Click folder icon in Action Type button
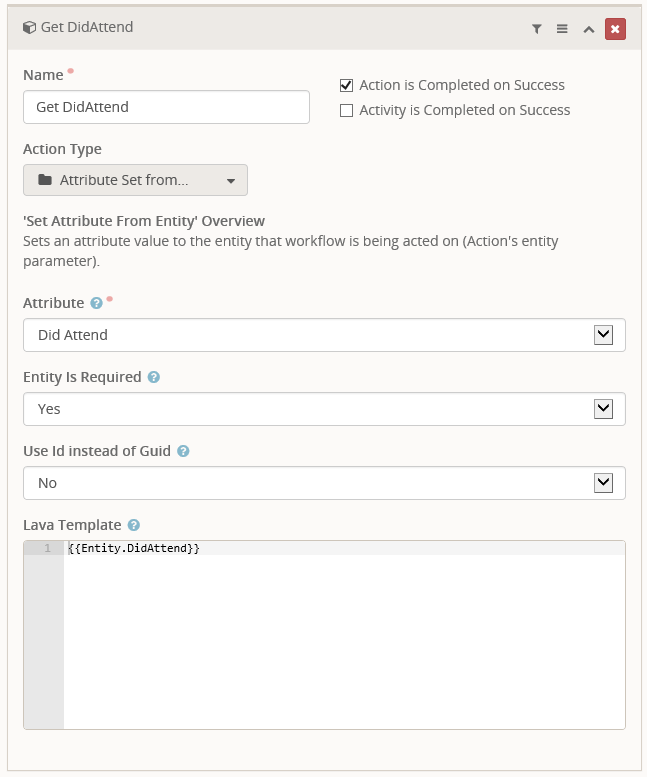The image size is (647, 777). [x=45, y=181]
